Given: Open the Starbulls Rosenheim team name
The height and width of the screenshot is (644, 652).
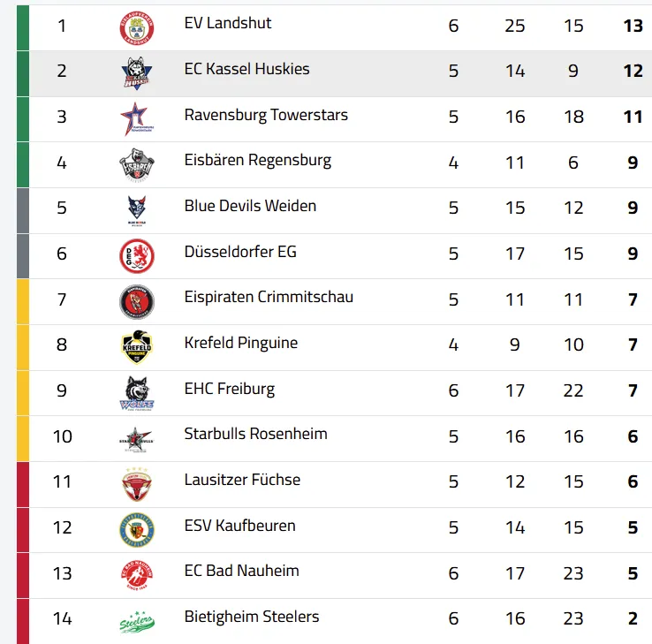Looking at the screenshot, I should [x=255, y=434].
